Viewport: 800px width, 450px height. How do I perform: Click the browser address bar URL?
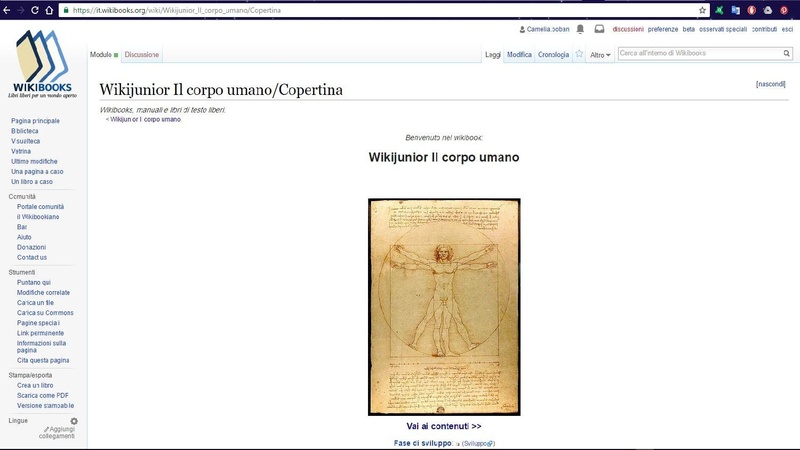pos(177,10)
